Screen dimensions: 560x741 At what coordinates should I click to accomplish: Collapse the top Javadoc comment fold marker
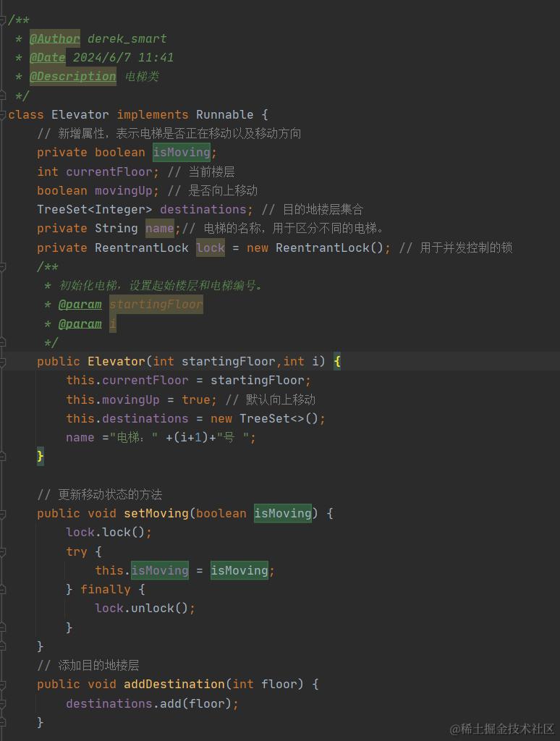[2, 20]
